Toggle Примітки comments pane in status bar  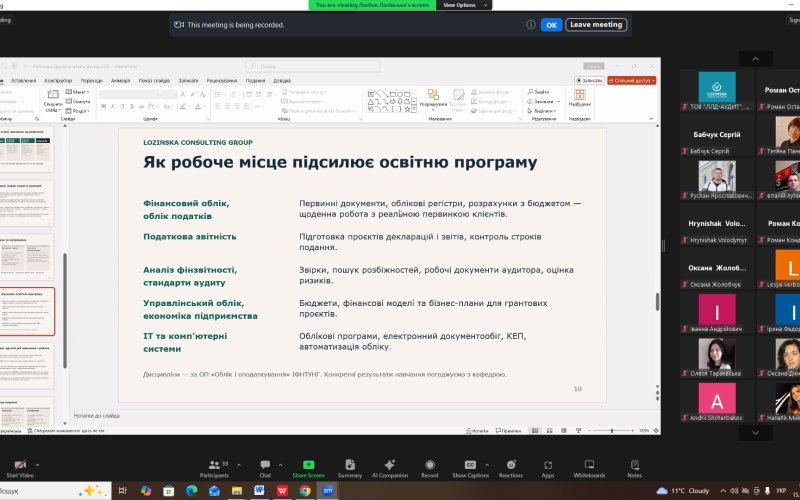point(508,431)
